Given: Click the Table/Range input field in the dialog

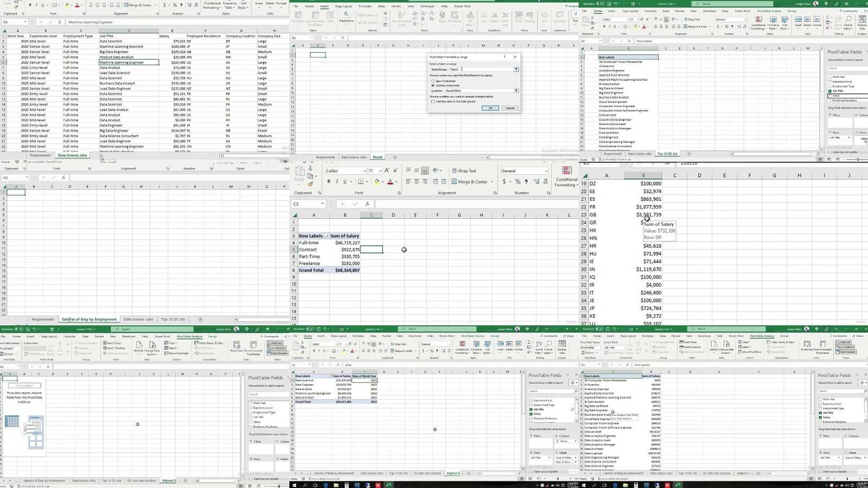Looking at the screenshot, I should [480, 69].
